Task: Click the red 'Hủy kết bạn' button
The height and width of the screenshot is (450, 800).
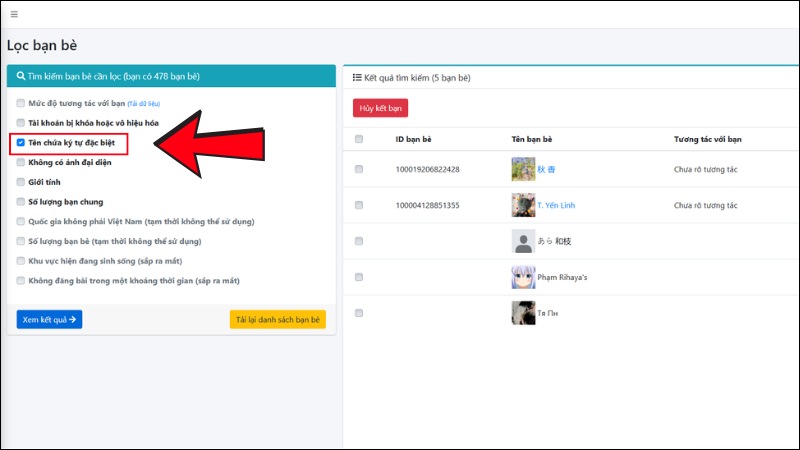Action: (380, 107)
